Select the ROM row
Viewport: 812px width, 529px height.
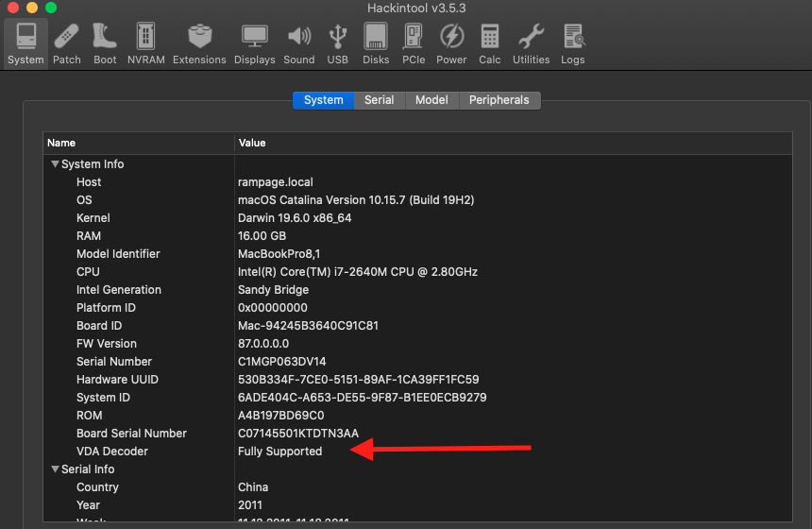click(x=417, y=416)
